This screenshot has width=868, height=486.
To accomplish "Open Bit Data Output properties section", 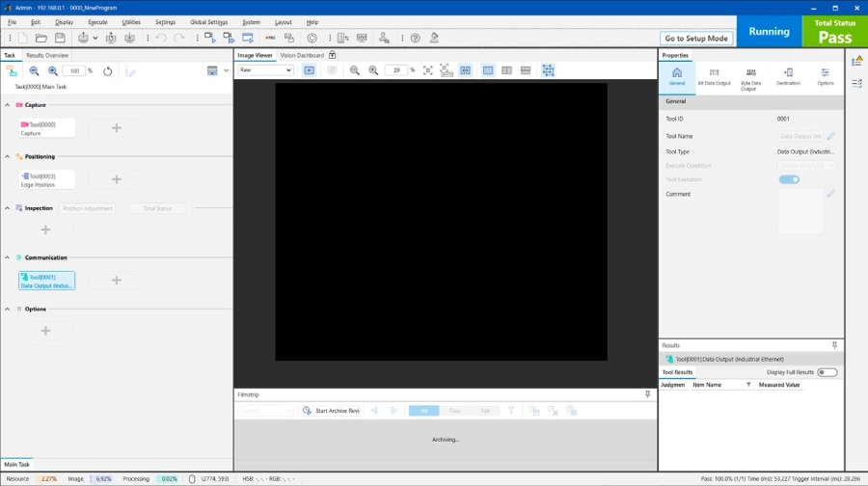I will tap(714, 77).
